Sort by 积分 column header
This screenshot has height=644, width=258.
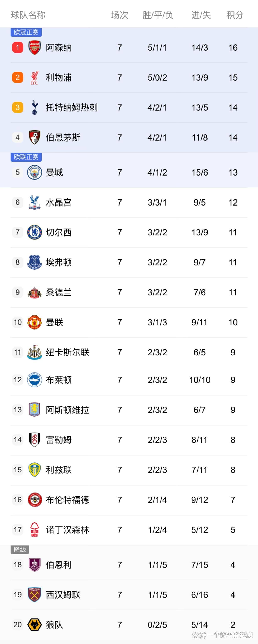(x=235, y=15)
